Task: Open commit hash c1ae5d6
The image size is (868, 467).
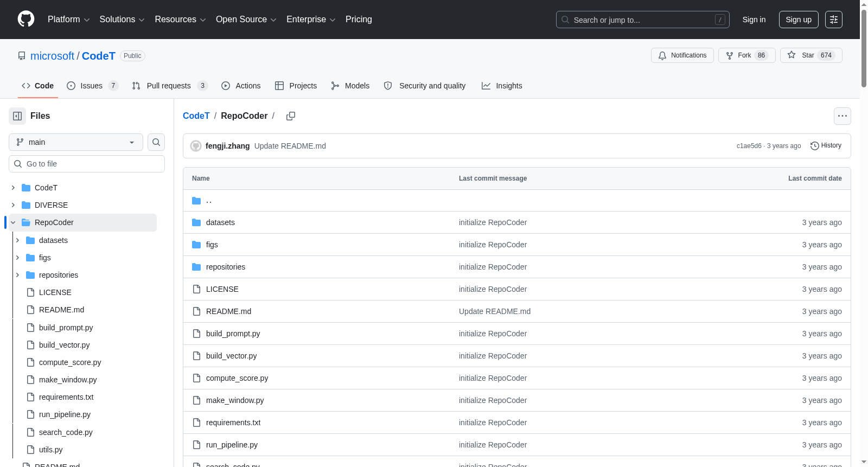Action: tap(749, 146)
